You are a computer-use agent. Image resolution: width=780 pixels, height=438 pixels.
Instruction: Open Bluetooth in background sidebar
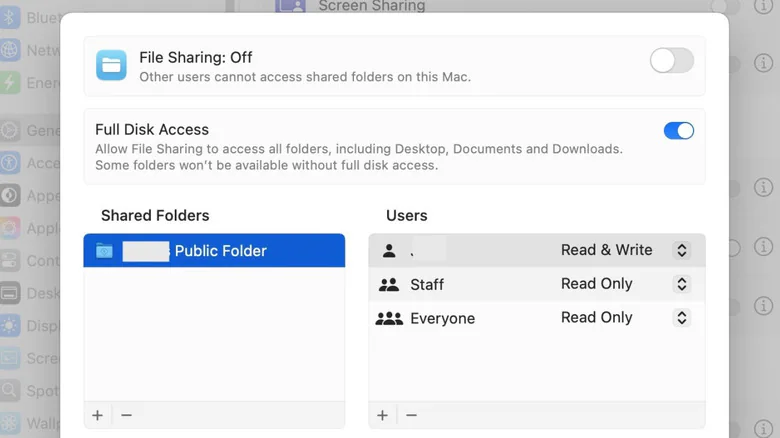[30, 18]
